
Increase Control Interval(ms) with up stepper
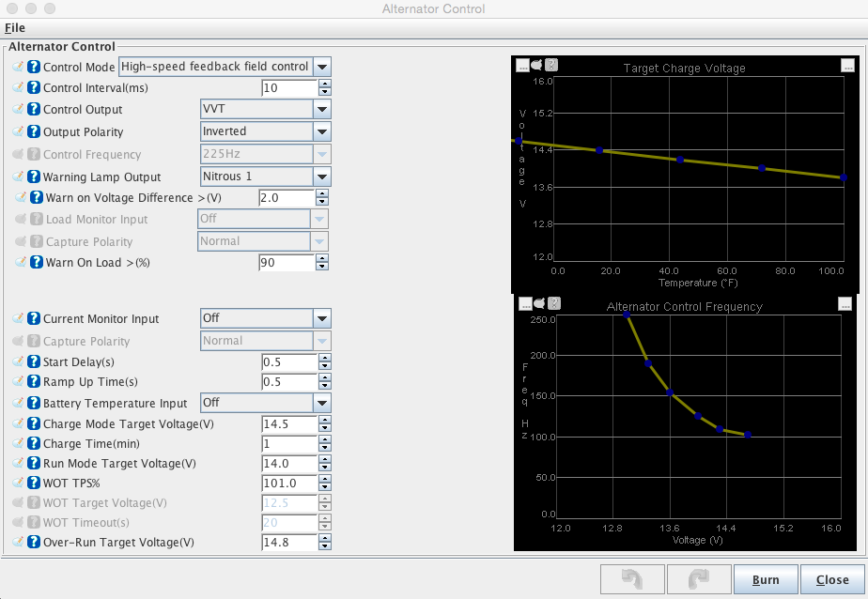point(324,84)
